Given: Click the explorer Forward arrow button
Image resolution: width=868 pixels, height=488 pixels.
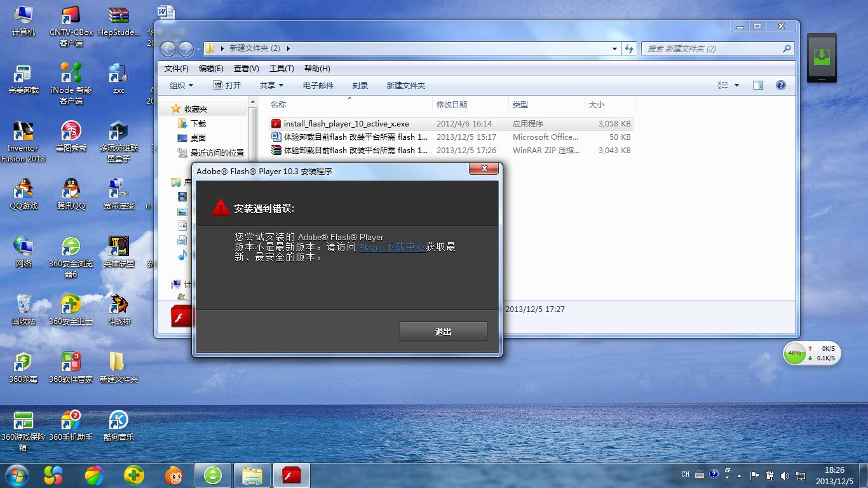Looking at the screenshot, I should [186, 48].
